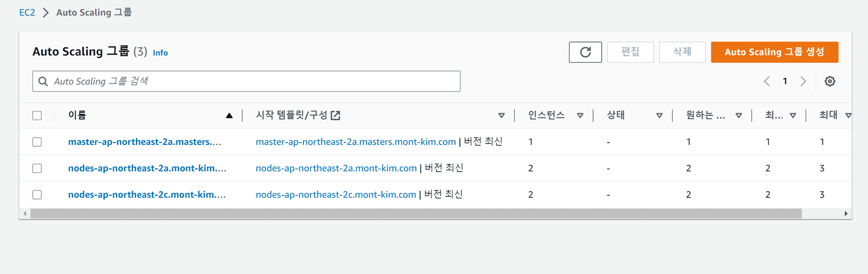
Task: Toggle the select-all checkbox in header
Action: click(x=37, y=116)
